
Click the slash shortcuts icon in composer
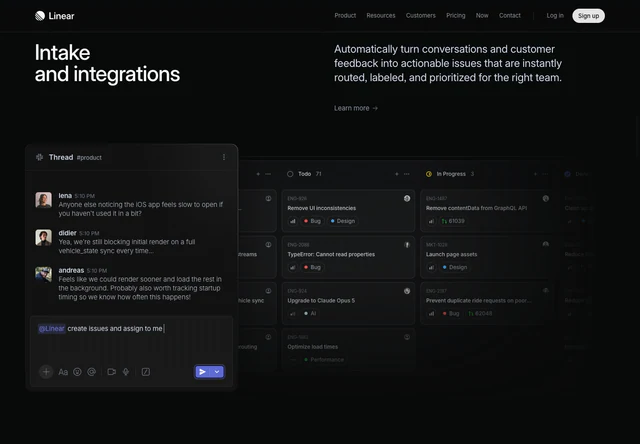(146, 372)
